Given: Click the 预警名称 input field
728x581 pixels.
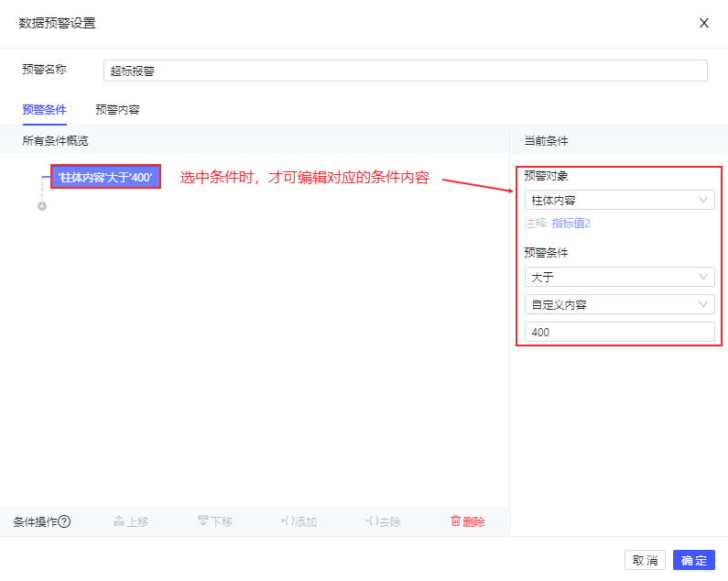Looking at the screenshot, I should coord(406,71).
